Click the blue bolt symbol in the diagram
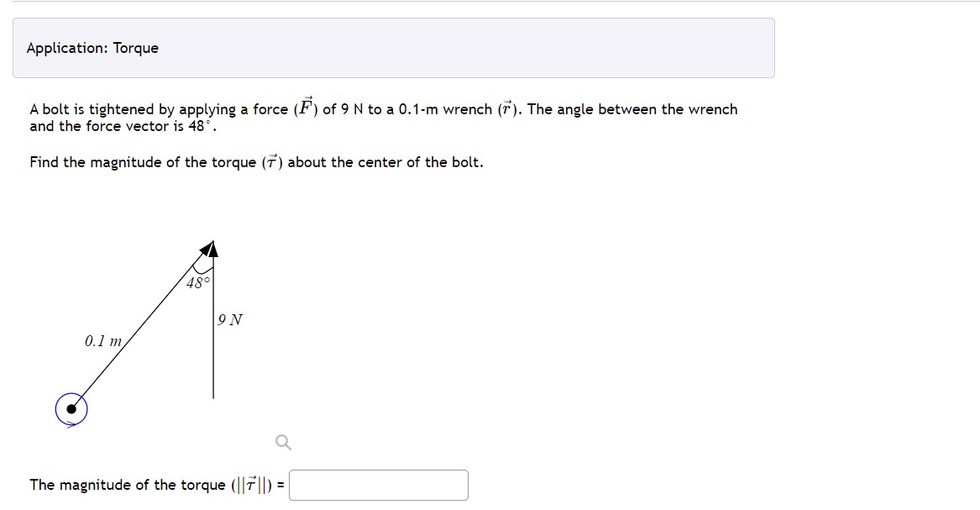 (73, 409)
